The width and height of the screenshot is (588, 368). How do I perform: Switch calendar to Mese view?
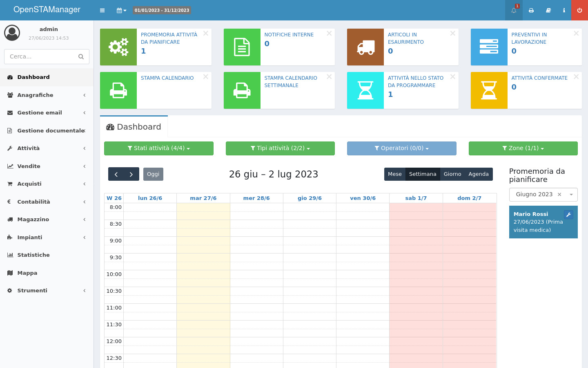[394, 174]
